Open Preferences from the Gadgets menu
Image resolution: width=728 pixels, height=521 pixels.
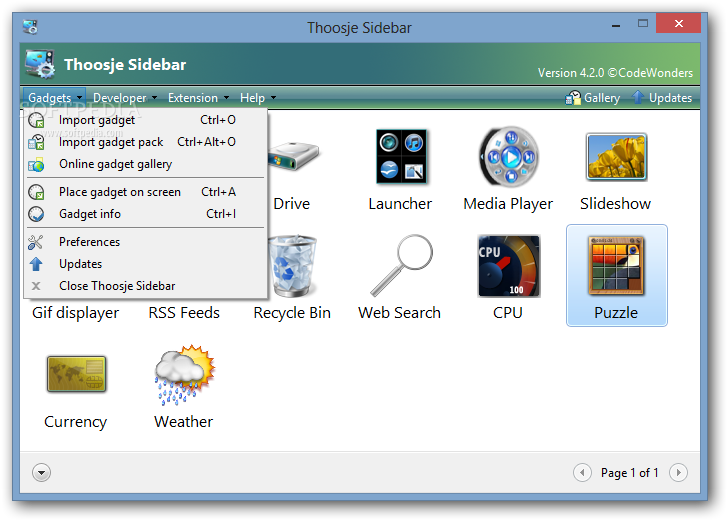pyautogui.click(x=145, y=242)
